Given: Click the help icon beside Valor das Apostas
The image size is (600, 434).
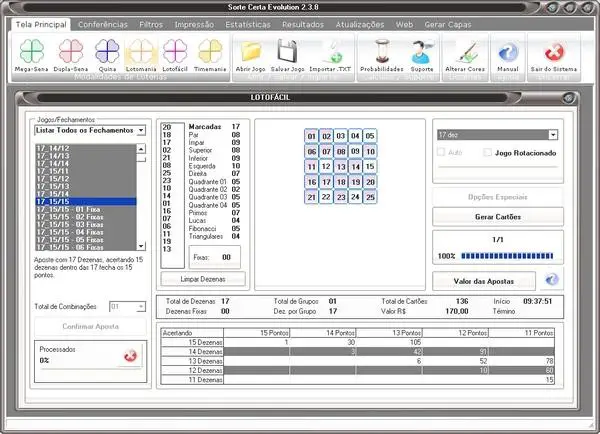Looking at the screenshot, I should [x=551, y=280].
